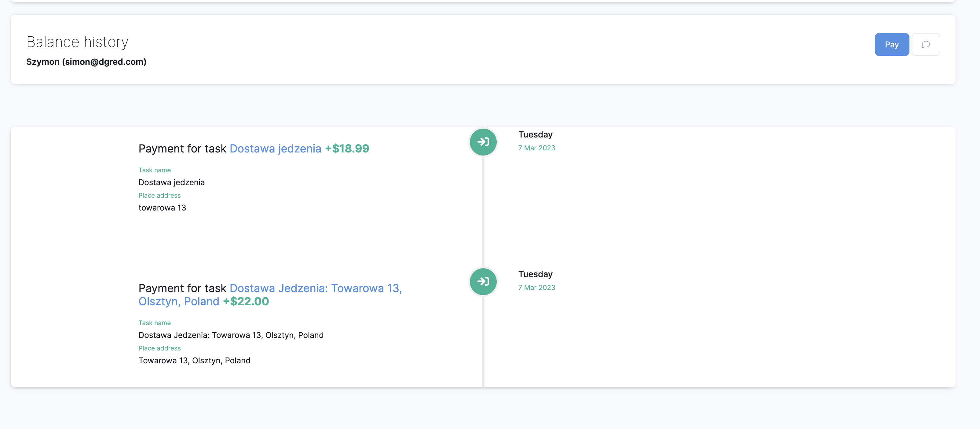The image size is (980, 429).
Task: Click first 7 Mar 2023 date
Action: [536, 148]
